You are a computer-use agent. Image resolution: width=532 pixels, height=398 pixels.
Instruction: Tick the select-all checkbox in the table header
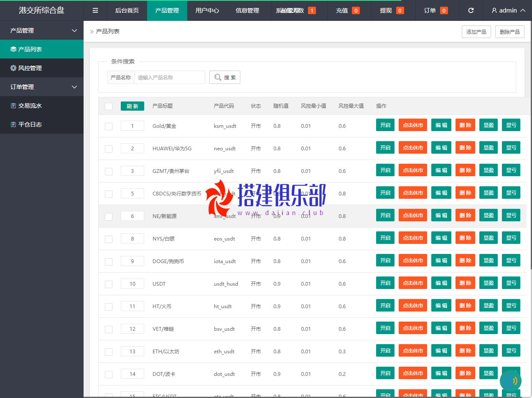point(109,106)
